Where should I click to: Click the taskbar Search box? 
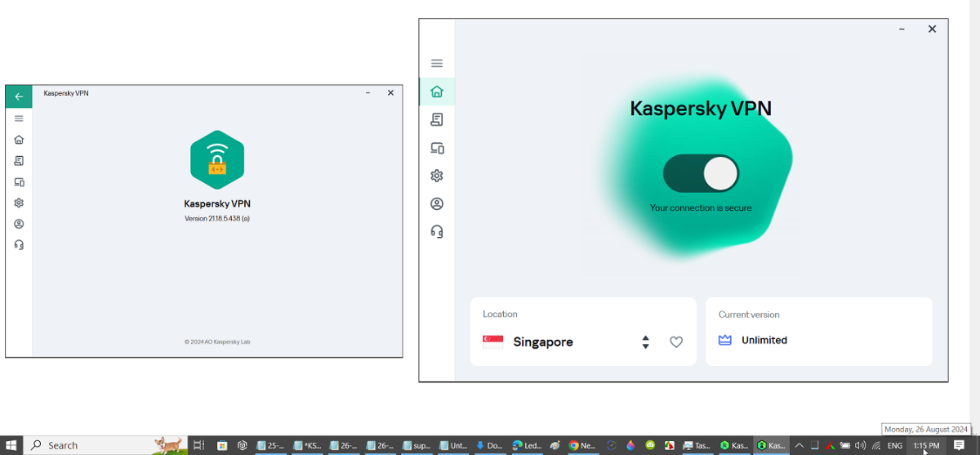coord(105,445)
